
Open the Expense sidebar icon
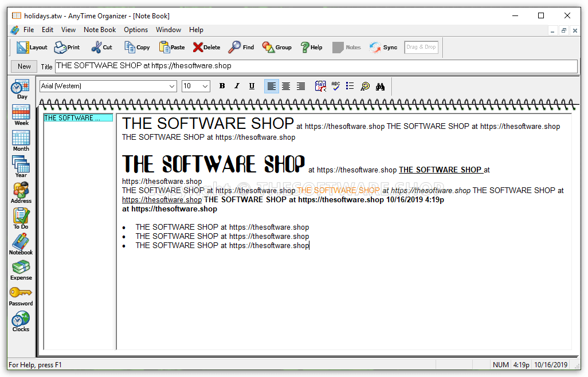(21, 270)
